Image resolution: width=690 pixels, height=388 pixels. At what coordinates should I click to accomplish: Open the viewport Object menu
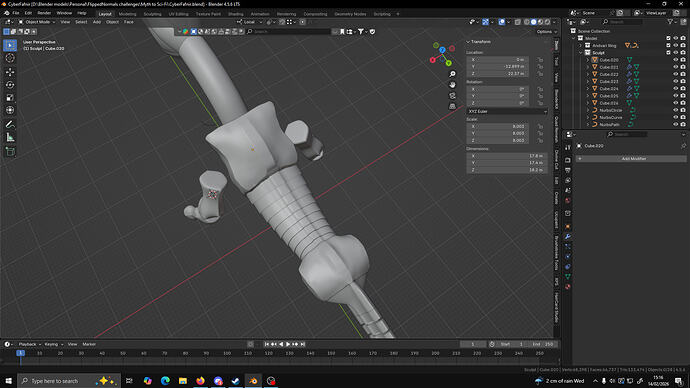(112, 22)
